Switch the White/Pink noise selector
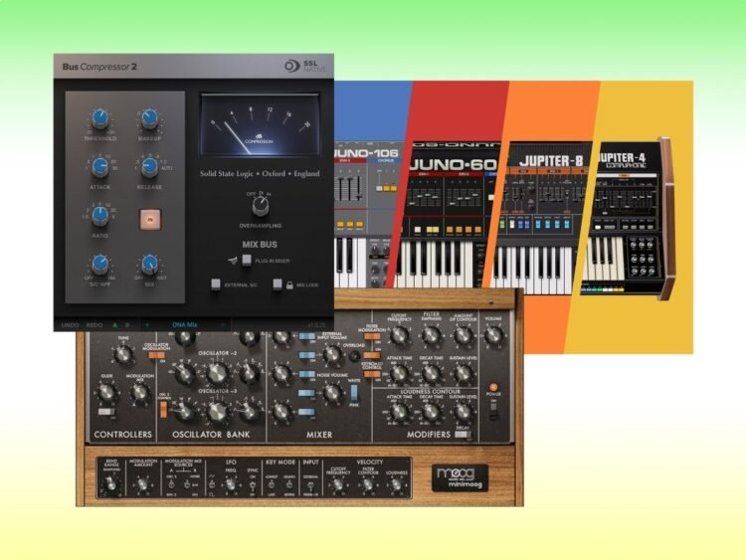 (354, 393)
